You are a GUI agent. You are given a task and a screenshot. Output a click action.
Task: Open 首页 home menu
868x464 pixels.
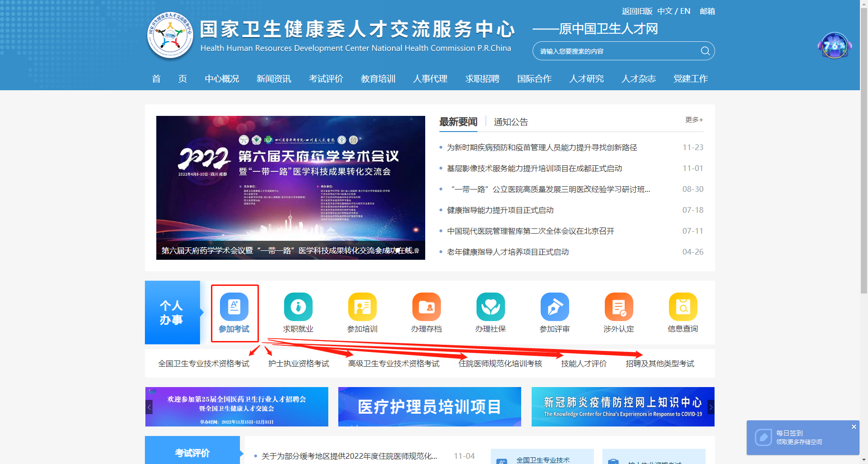tap(169, 79)
